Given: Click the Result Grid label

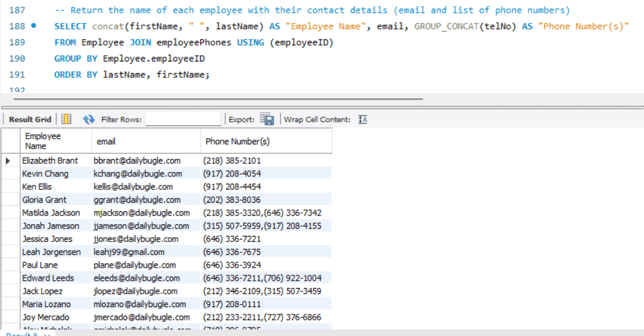Looking at the screenshot, I should (x=30, y=120).
